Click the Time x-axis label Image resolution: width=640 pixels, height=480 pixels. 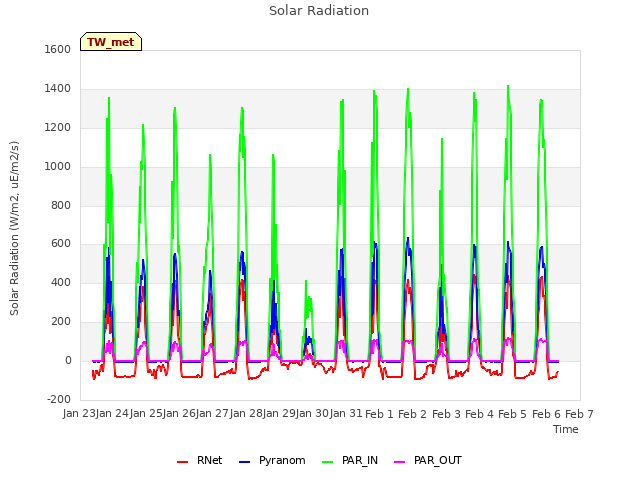566,429
